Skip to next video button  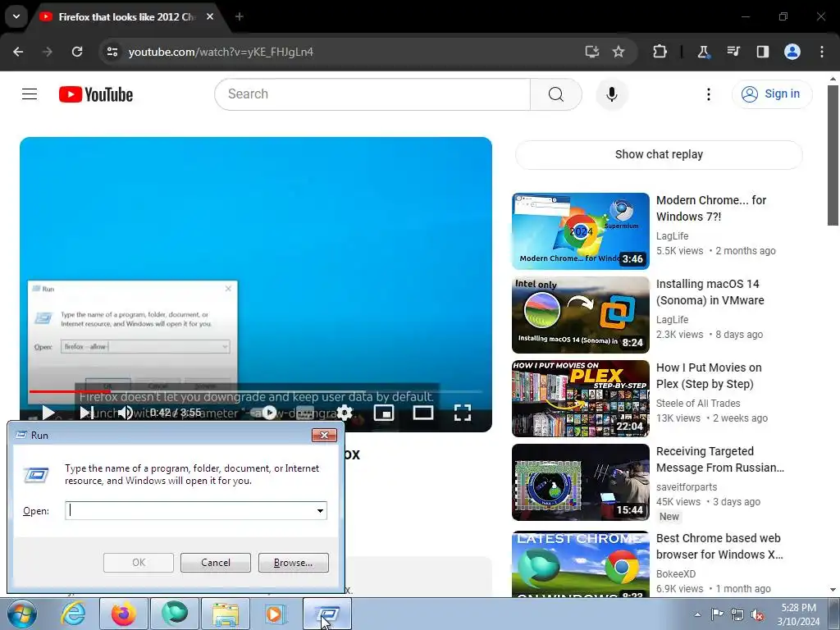pyautogui.click(x=87, y=413)
